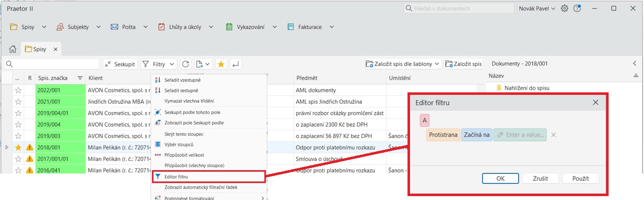Click the warning icon on row 2018/001
The width and height of the screenshot is (644, 200).
29,147
